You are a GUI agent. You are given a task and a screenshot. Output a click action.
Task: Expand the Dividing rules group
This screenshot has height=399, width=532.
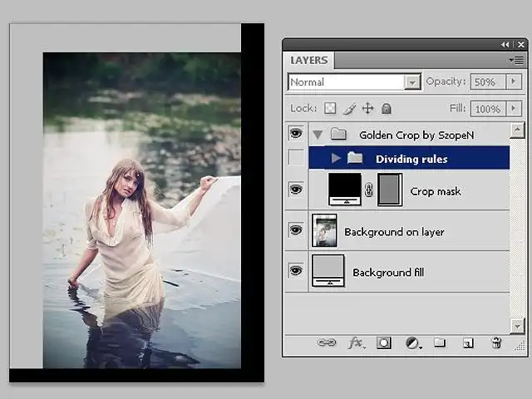tap(336, 158)
